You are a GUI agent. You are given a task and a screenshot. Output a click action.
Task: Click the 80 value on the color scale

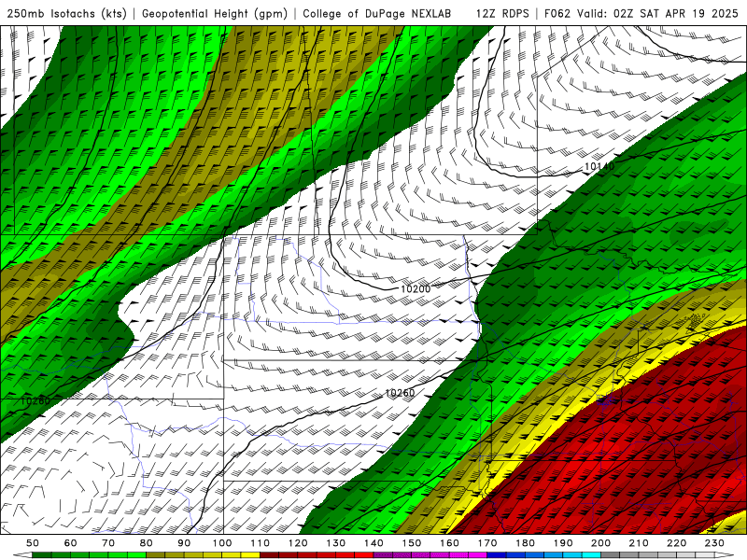(x=147, y=543)
